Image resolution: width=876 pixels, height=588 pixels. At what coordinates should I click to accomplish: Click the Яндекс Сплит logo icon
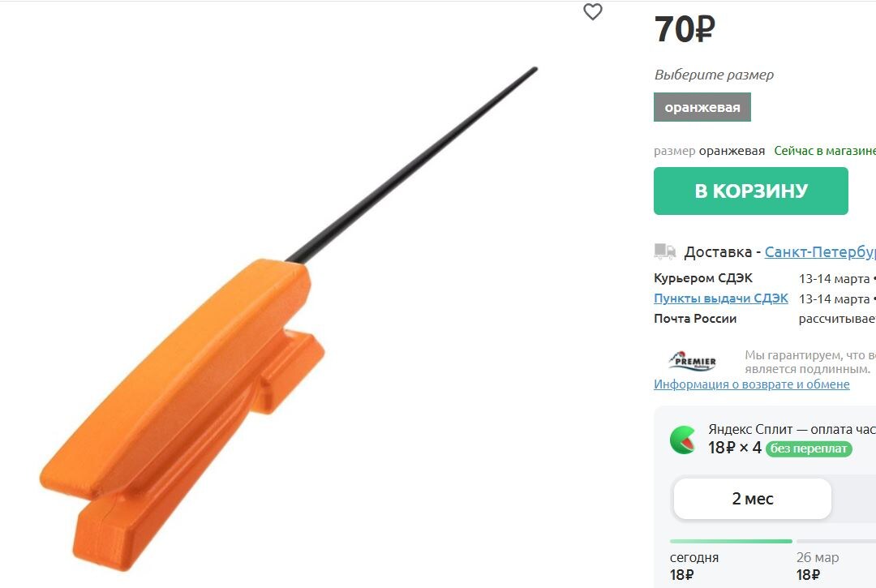(x=683, y=440)
